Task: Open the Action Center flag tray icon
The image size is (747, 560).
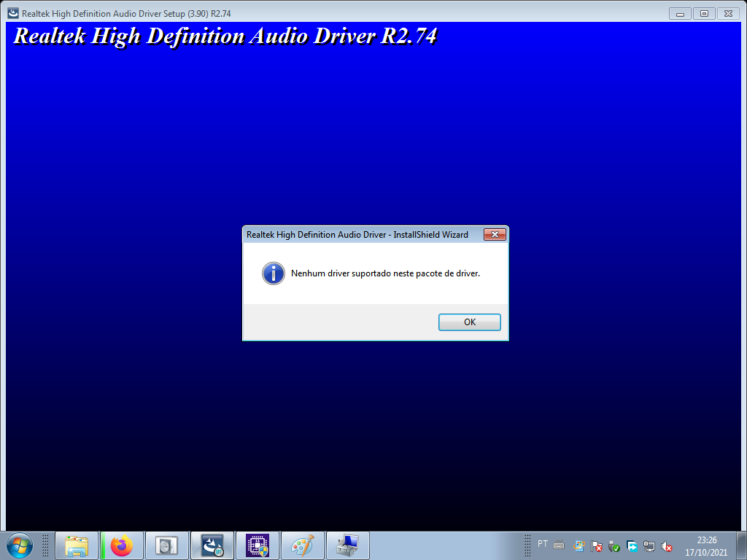Action: point(597,546)
